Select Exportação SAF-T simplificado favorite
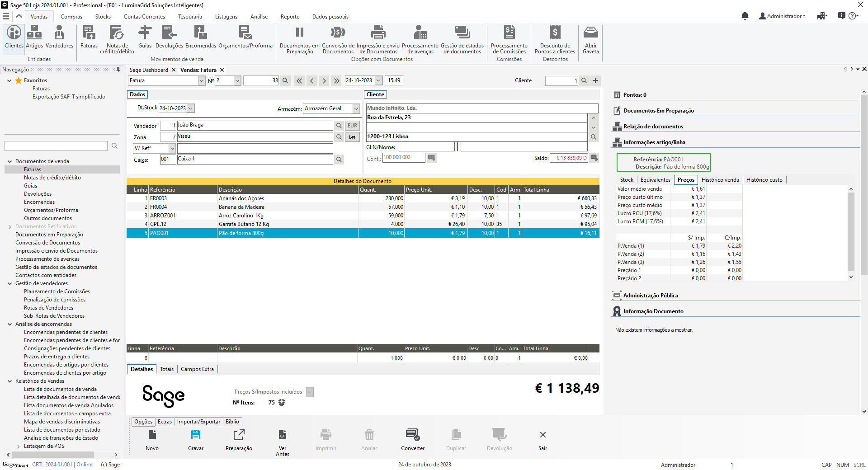868x470 pixels. click(69, 97)
